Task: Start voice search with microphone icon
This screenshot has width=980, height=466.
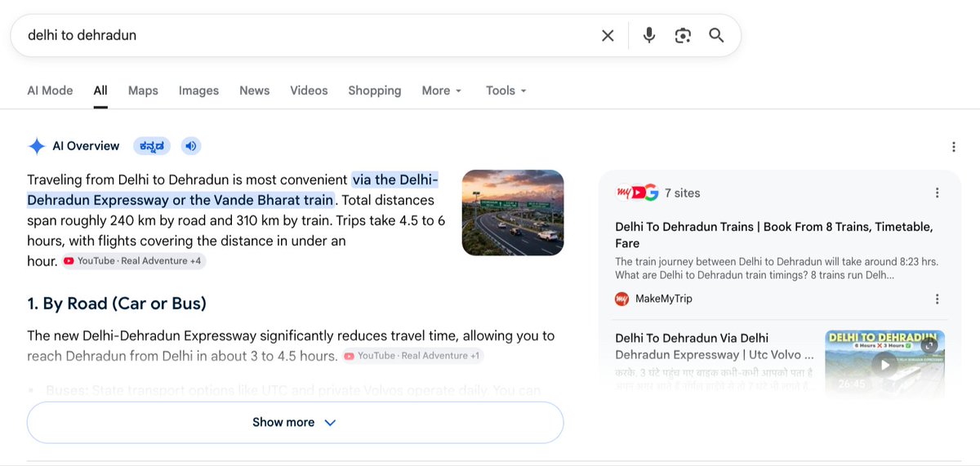Action: [649, 35]
